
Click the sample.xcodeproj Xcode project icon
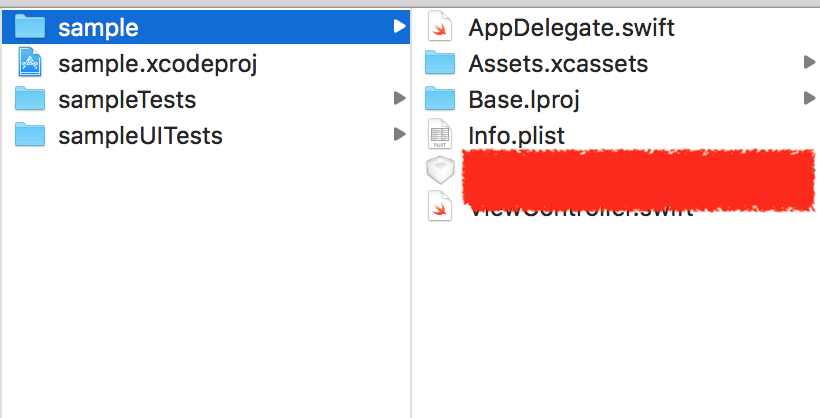pyautogui.click(x=30, y=63)
